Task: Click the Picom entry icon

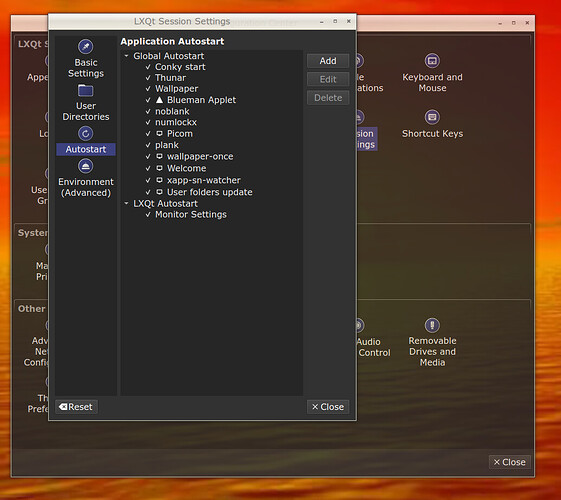Action: pos(160,134)
